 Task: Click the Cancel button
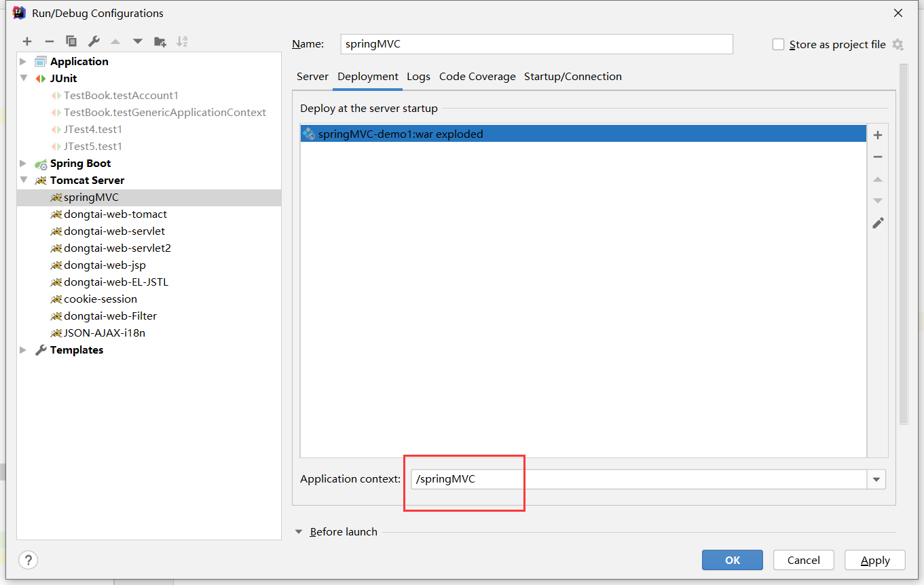click(804, 560)
